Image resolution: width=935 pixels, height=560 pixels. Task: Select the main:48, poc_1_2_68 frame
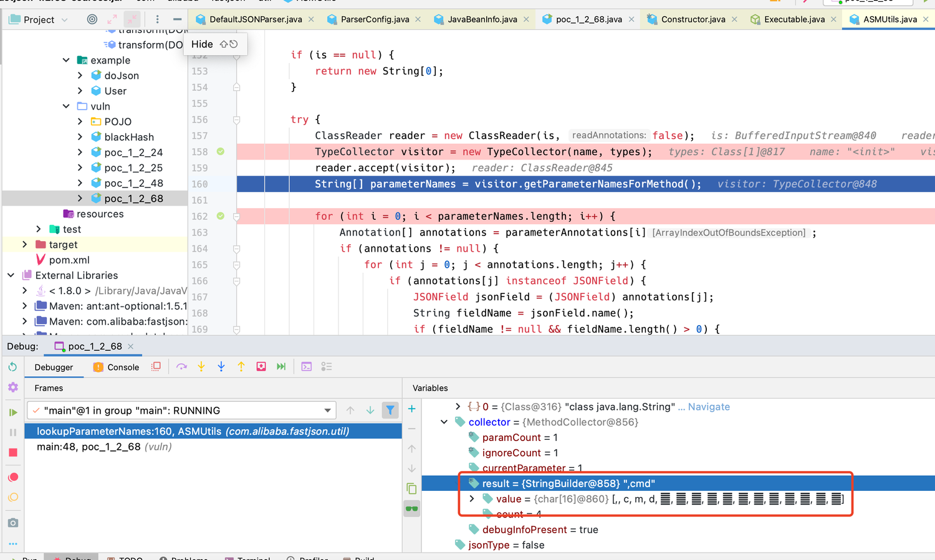[x=213, y=447]
